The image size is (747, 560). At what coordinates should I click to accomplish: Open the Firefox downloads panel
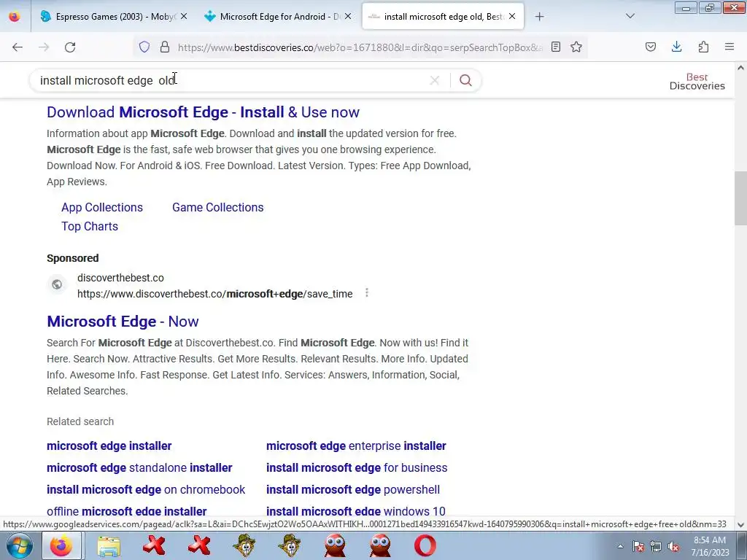click(677, 47)
